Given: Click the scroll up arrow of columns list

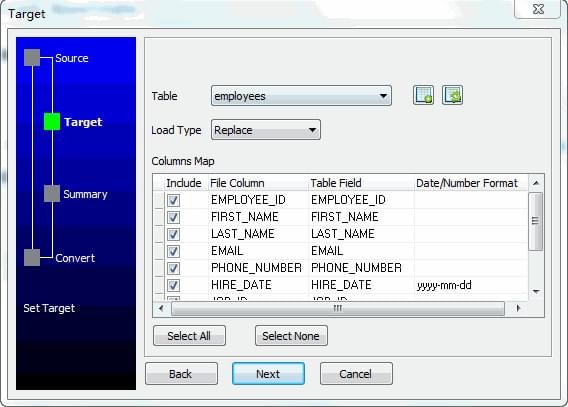Looking at the screenshot, I should point(536,183).
